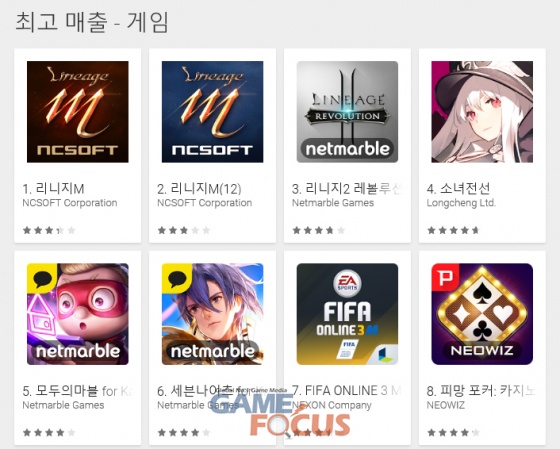Click the Netmarble Games name under 리니지2
Viewport: 560px width, 449px height.
333,203
